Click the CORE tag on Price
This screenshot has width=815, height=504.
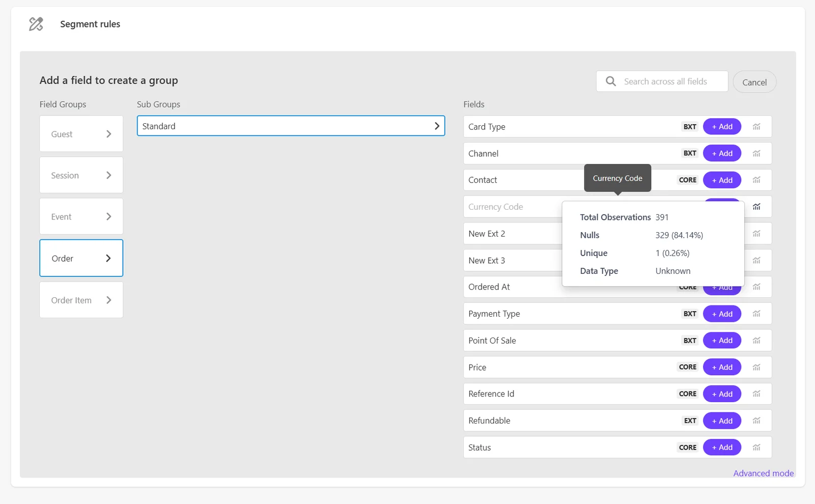688,367
